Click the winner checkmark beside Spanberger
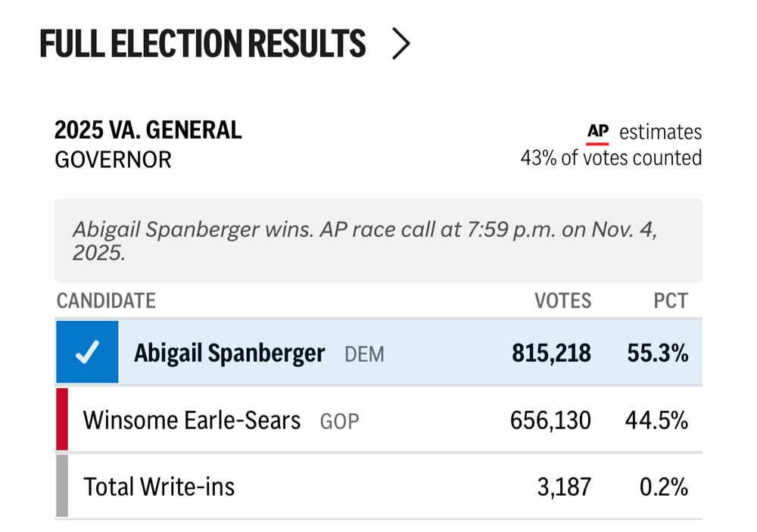 pos(88,350)
